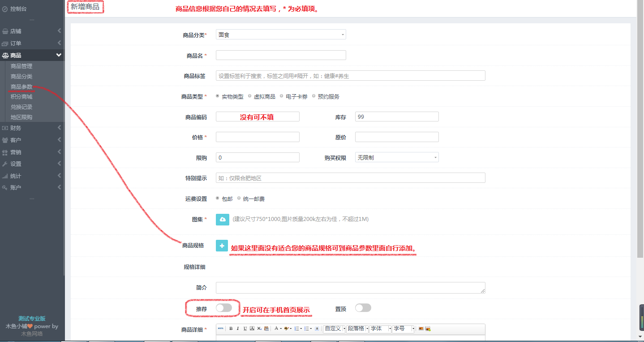Click the Underline icon in the editor toolbar
Image resolution: width=644 pixels, height=342 pixels.
pos(245,329)
